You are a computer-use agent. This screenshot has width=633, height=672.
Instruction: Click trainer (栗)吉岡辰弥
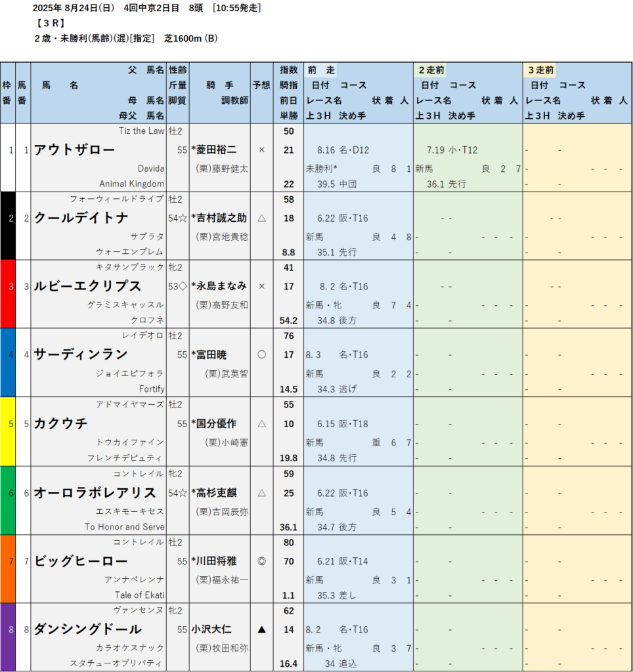222,512
